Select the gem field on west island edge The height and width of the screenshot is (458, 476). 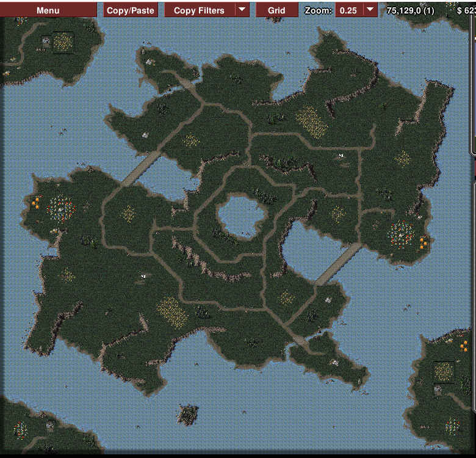(x=61, y=208)
